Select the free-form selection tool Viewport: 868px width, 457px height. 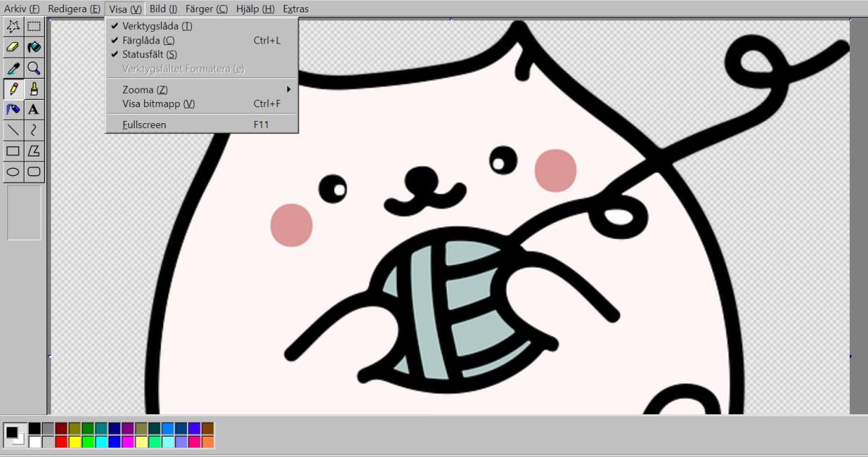pos(12,26)
